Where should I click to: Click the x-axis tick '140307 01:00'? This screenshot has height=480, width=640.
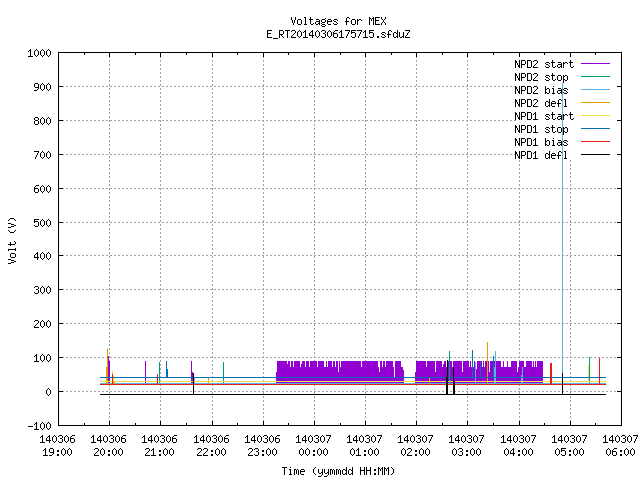[x=364, y=446]
